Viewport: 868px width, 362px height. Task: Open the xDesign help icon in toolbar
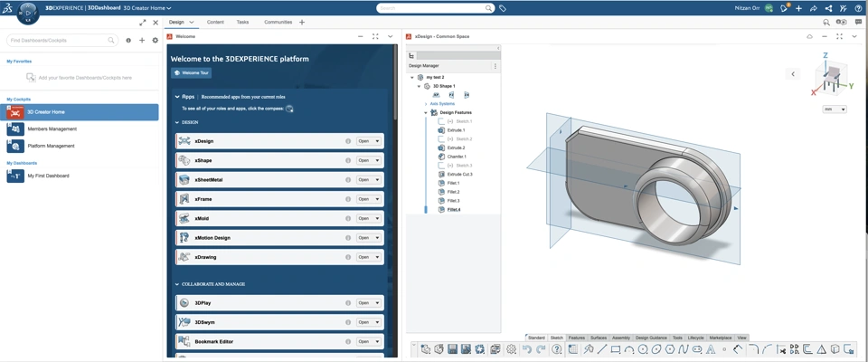coord(557,349)
